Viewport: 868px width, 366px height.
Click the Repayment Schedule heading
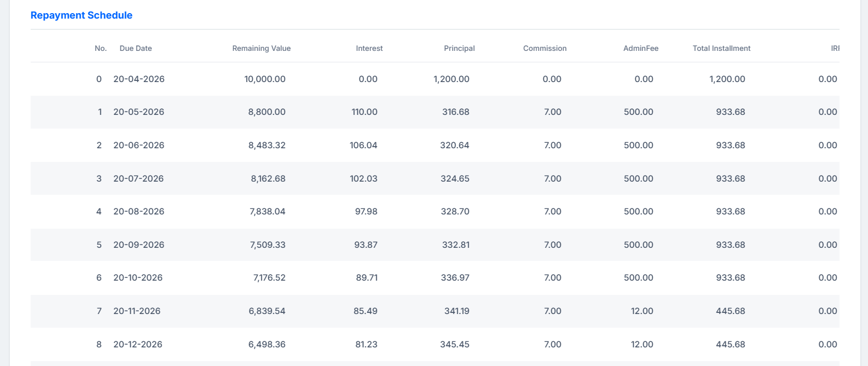click(x=82, y=15)
